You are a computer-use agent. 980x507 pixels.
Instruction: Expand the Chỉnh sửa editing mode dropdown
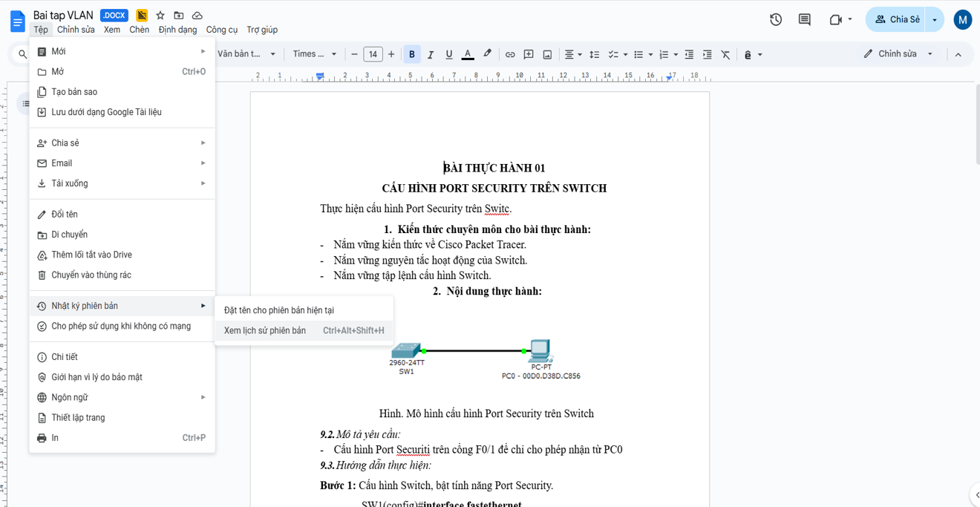coord(930,54)
